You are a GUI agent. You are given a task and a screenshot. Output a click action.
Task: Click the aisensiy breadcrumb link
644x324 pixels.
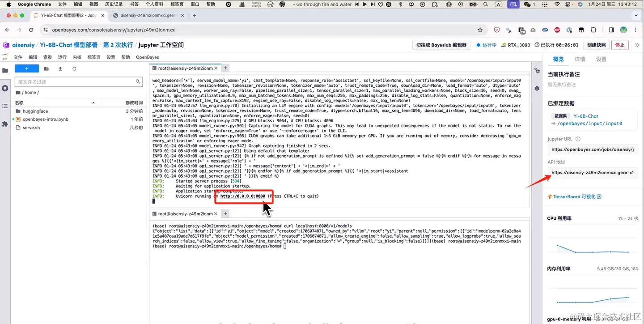coord(23,45)
